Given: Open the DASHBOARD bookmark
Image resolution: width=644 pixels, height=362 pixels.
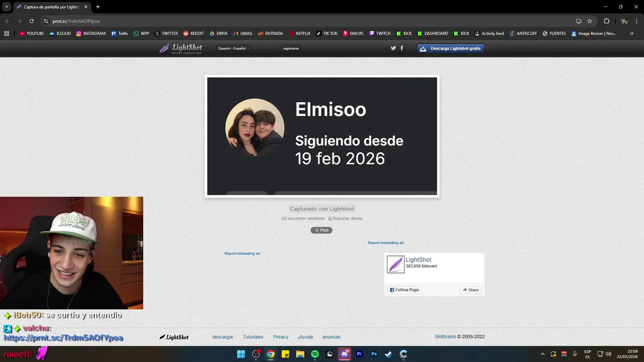Looking at the screenshot, I should coord(432,34).
